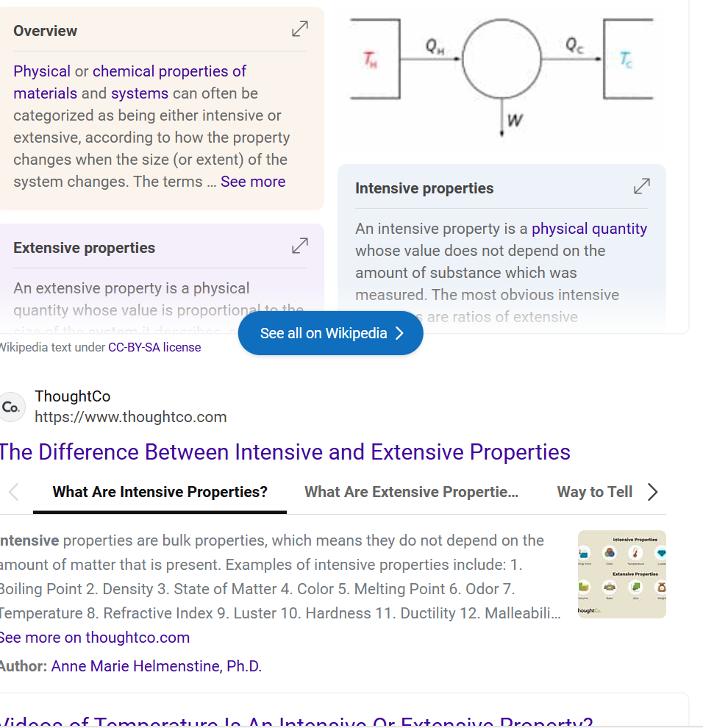Expand the Overview card icon
703x728 pixels.
point(299,29)
